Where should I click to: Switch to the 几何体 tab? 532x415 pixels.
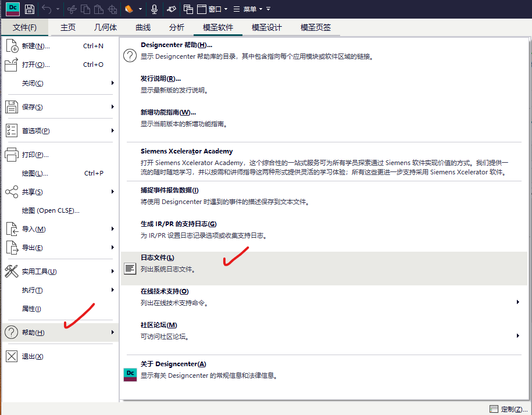[x=105, y=27]
